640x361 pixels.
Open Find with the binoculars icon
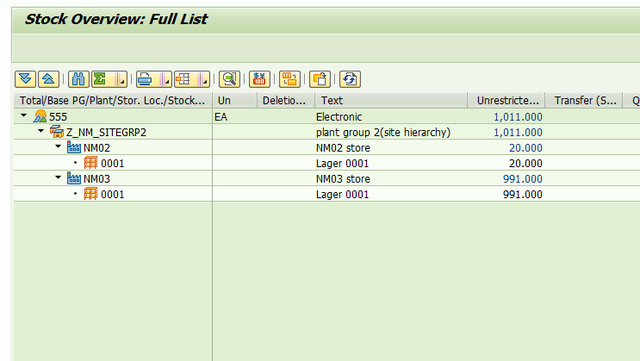[78, 79]
